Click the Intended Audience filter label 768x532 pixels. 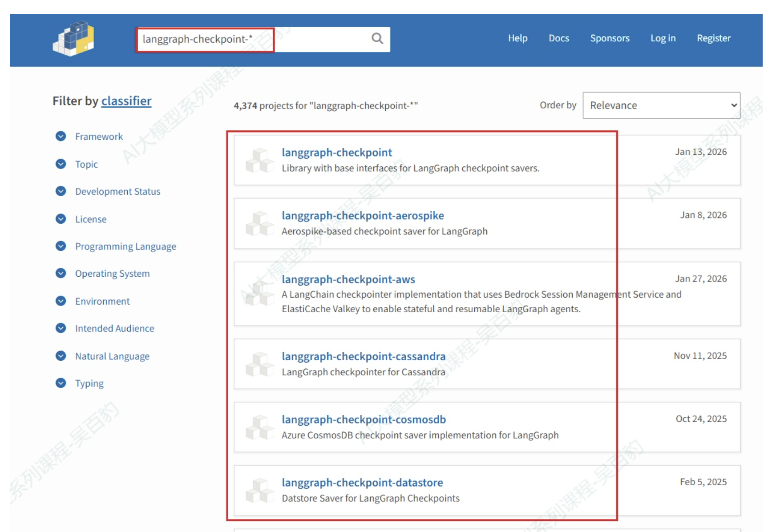[114, 328]
